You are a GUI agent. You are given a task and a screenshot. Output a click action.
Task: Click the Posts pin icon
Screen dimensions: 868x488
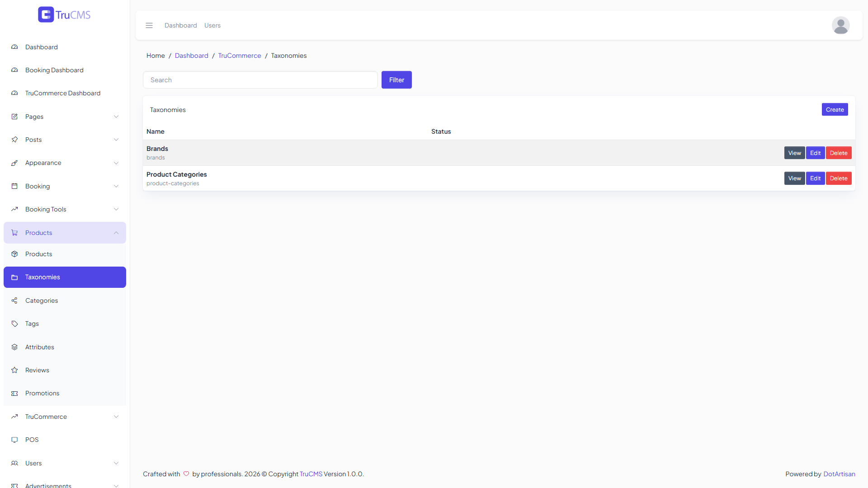(x=14, y=140)
